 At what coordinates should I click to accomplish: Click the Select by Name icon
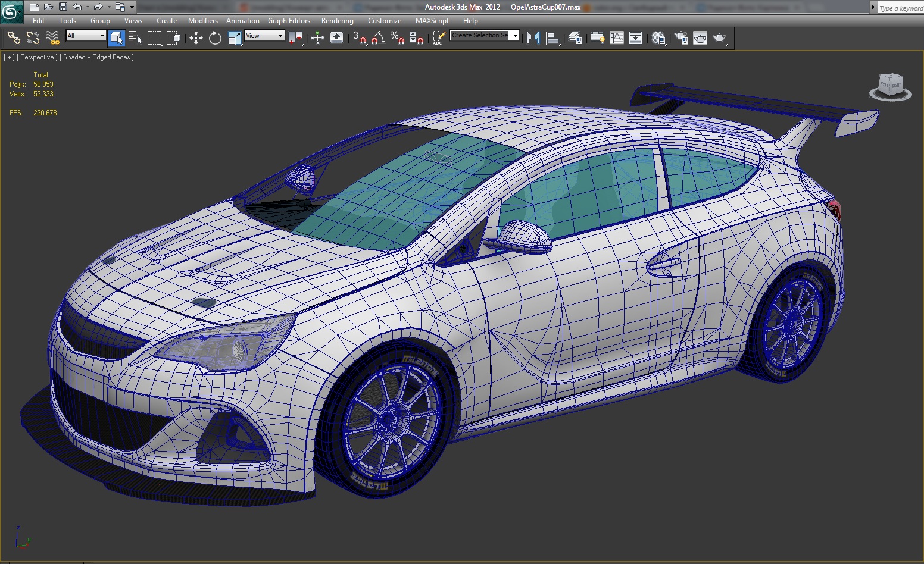click(135, 38)
